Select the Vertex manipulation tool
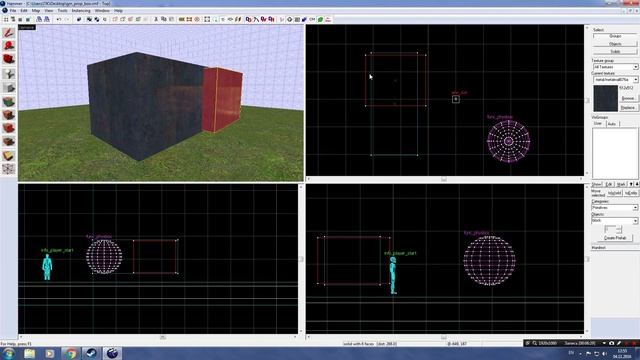Viewport: 640px width, 360px height. pos(9,169)
